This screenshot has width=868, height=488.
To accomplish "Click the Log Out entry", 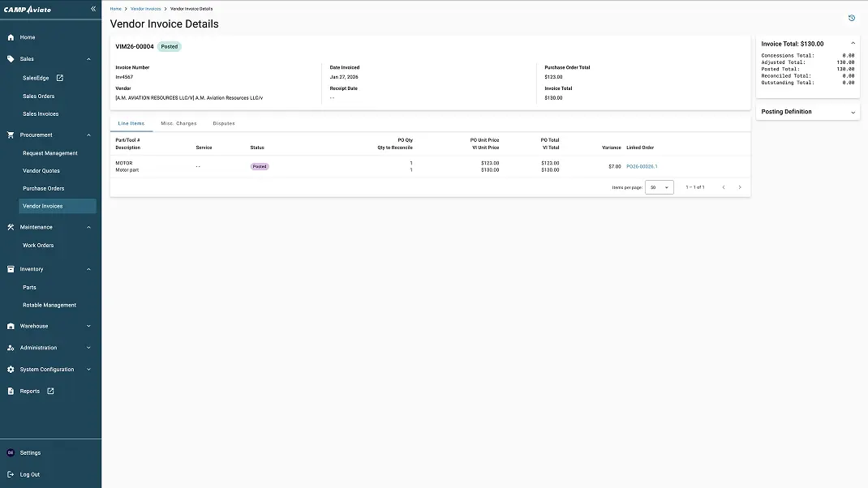I will pos(30,475).
